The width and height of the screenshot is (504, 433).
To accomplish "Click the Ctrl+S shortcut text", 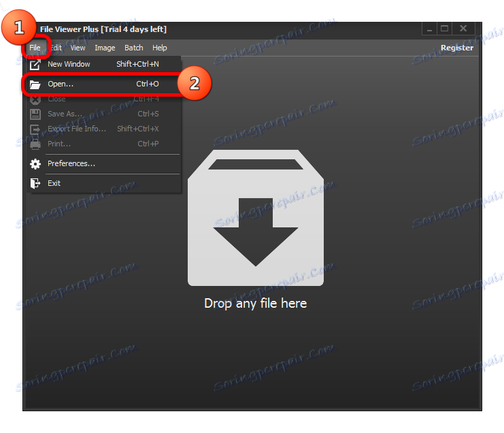I will 148,114.
